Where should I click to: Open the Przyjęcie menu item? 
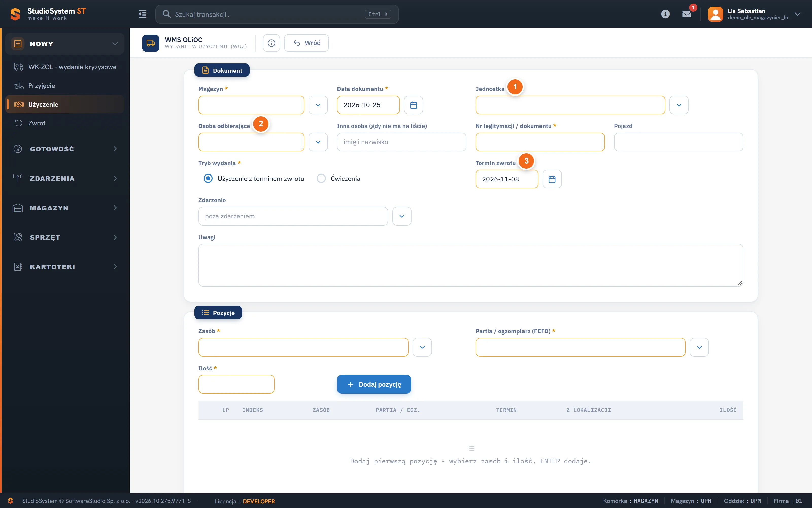(x=65, y=86)
